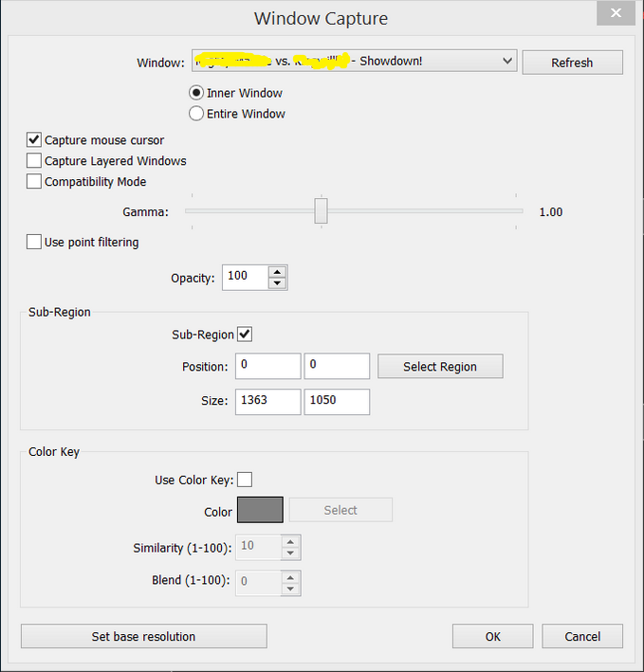The image size is (644, 672).
Task: Enable Compatibility Mode checkbox
Action: tap(34, 181)
